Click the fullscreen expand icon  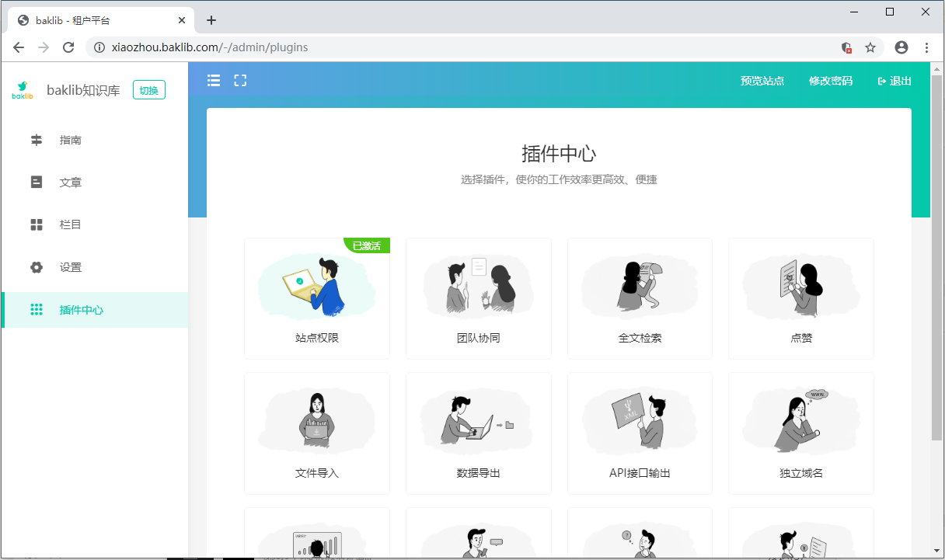pos(240,81)
